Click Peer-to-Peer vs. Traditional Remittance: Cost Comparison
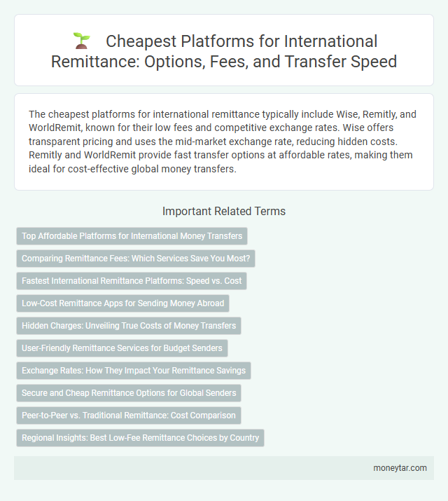The width and height of the screenshot is (448, 501). [x=129, y=415]
